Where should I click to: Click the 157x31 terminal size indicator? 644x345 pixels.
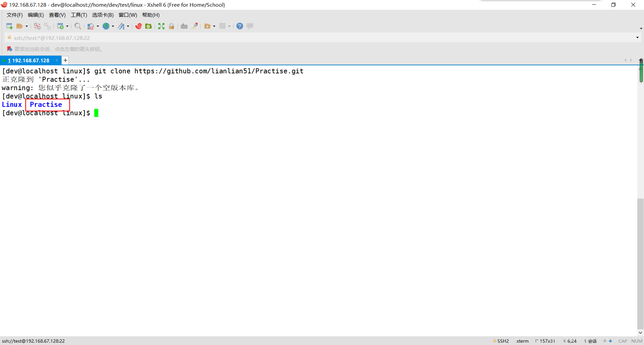[545, 341]
